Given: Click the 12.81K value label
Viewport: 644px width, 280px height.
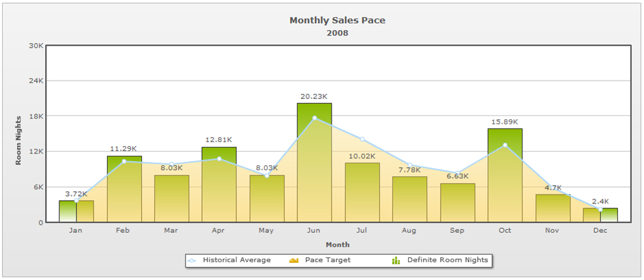Looking at the screenshot, I should click(x=219, y=140).
